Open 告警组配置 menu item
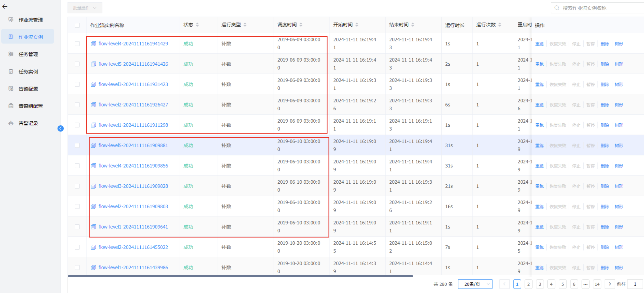The height and width of the screenshot is (293, 644). click(31, 106)
